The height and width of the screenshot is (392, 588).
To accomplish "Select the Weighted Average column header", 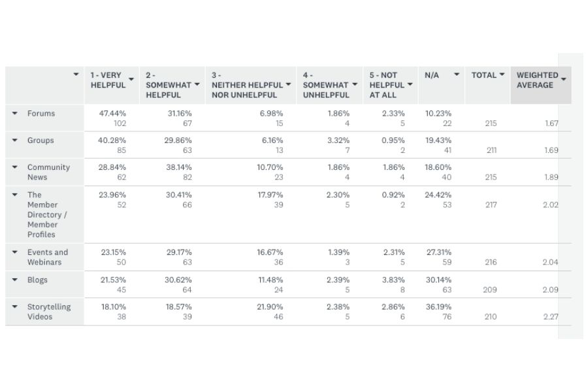I will tap(541, 85).
